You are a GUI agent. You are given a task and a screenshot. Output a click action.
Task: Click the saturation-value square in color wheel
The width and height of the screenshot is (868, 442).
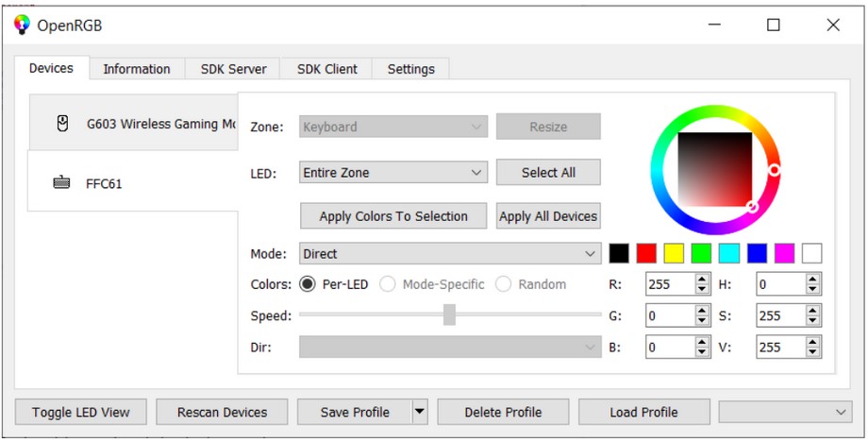714,169
